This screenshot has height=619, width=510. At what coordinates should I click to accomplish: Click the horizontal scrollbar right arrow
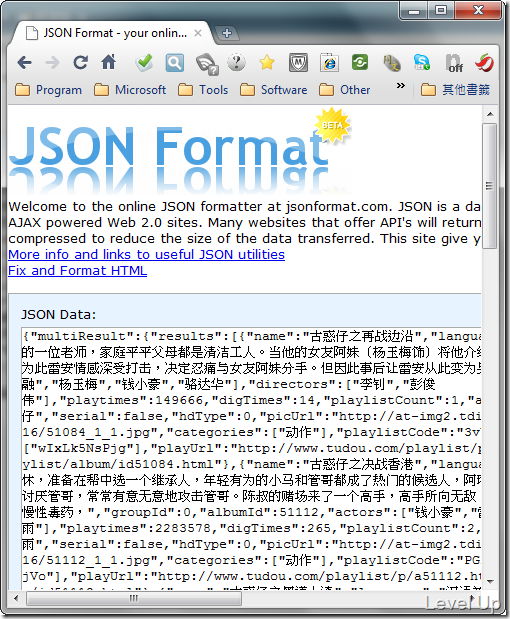tap(473, 598)
